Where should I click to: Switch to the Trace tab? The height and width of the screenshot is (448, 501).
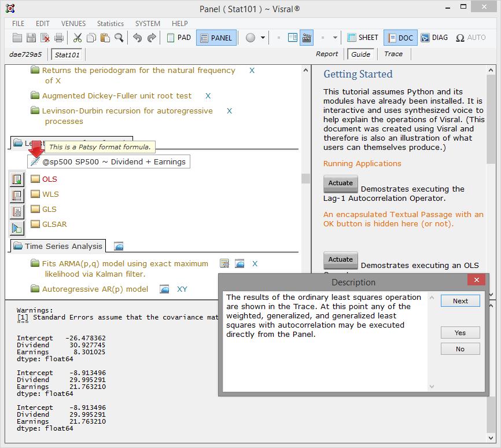click(x=393, y=54)
